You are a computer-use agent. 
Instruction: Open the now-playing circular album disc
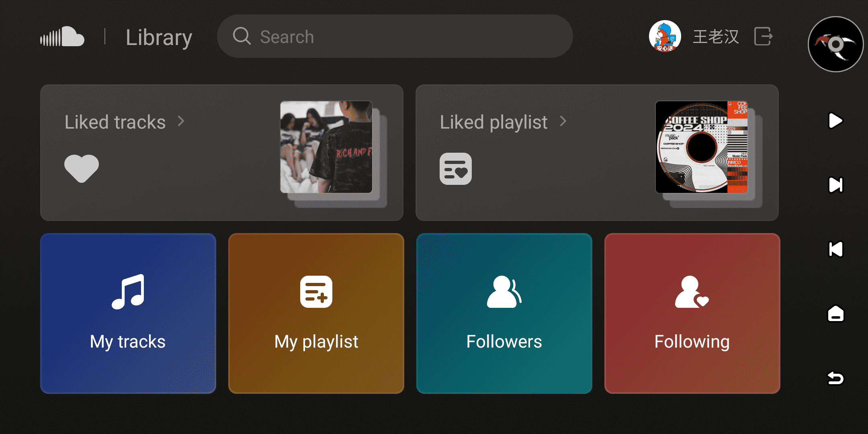(835, 44)
